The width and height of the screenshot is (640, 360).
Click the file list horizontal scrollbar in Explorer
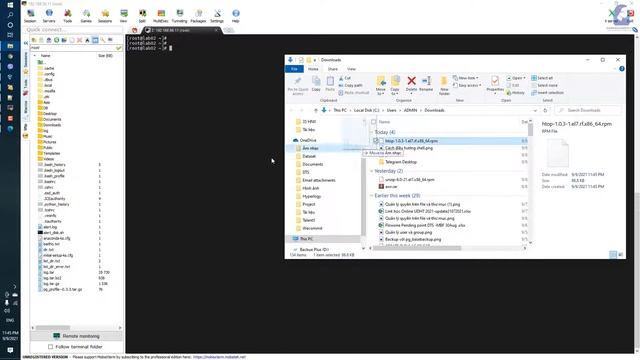(x=417, y=248)
